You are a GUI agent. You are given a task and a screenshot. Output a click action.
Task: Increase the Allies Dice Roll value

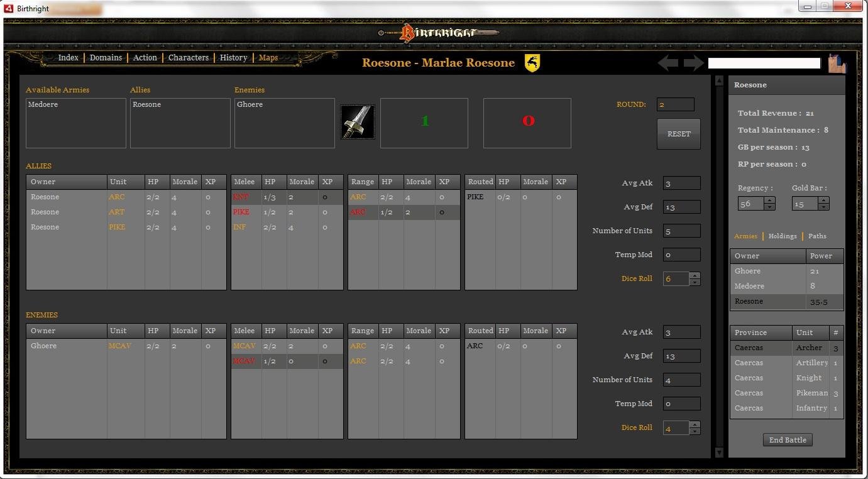tap(695, 275)
